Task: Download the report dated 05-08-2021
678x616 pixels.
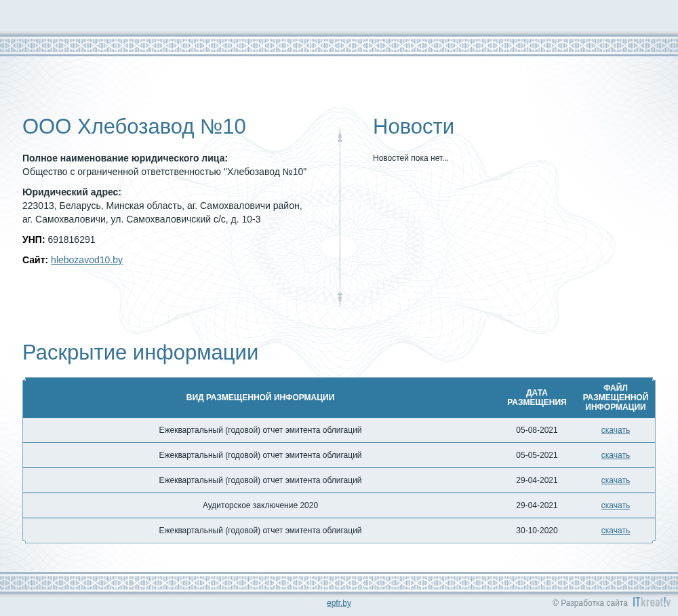Action: [616, 430]
